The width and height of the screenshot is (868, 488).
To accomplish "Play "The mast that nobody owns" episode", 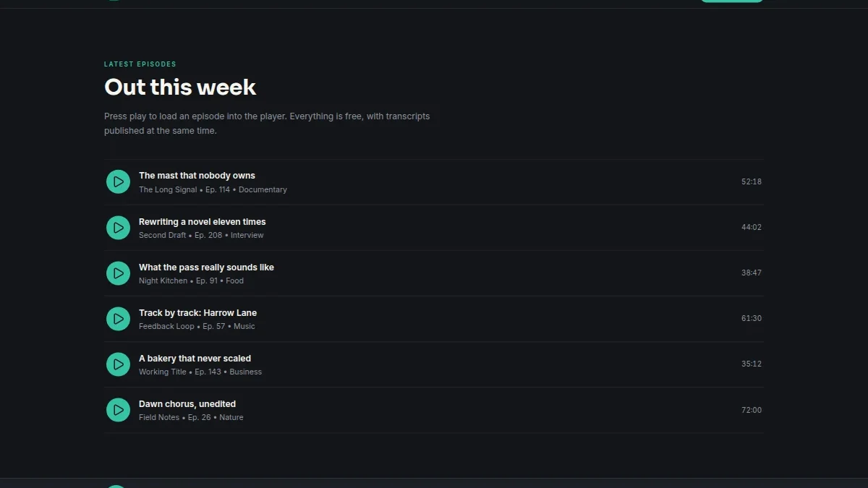I will click(x=118, y=181).
